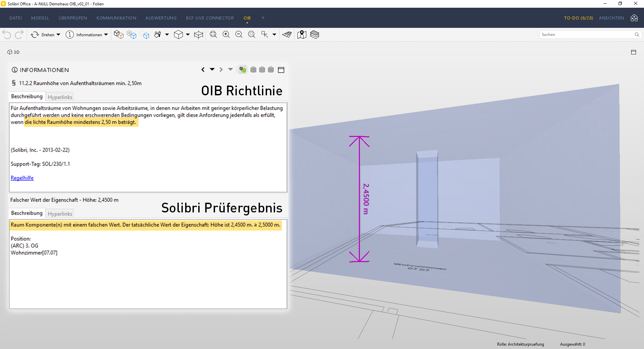Open dropdown next to hand-lock icon
The width and height of the screenshot is (644, 349).
click(167, 35)
